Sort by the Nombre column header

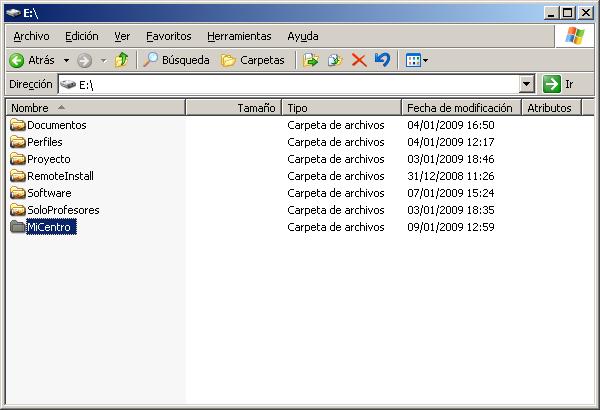95,108
